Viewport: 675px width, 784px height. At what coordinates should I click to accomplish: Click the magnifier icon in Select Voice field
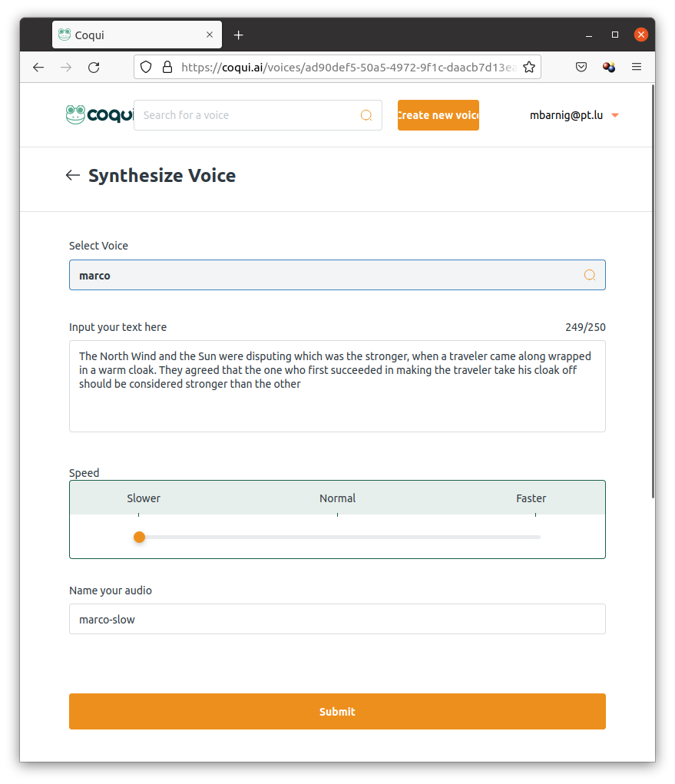(590, 276)
